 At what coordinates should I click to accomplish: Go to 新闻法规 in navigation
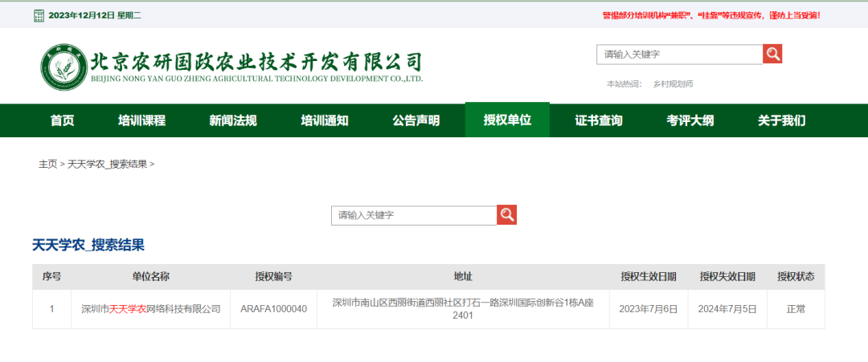pos(233,120)
